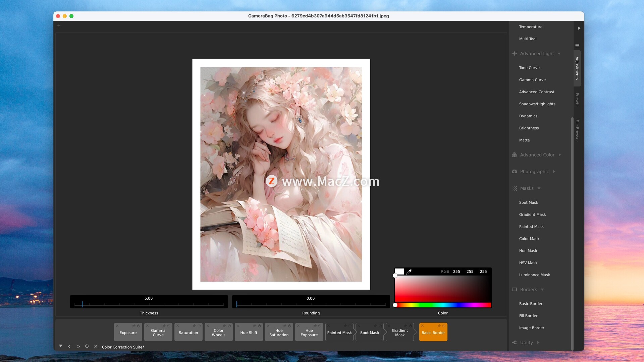Add a Fill Border adjustment
Screen dimensions: 644x362
(x=528, y=316)
